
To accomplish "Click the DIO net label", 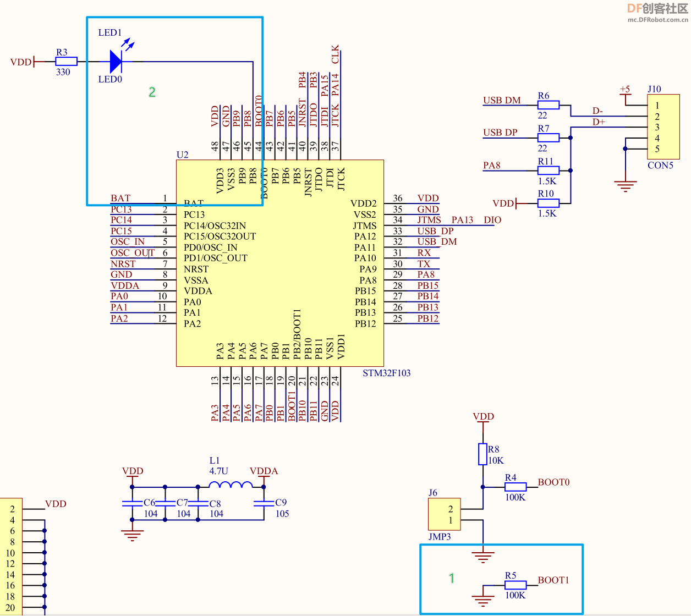I will pos(492,220).
